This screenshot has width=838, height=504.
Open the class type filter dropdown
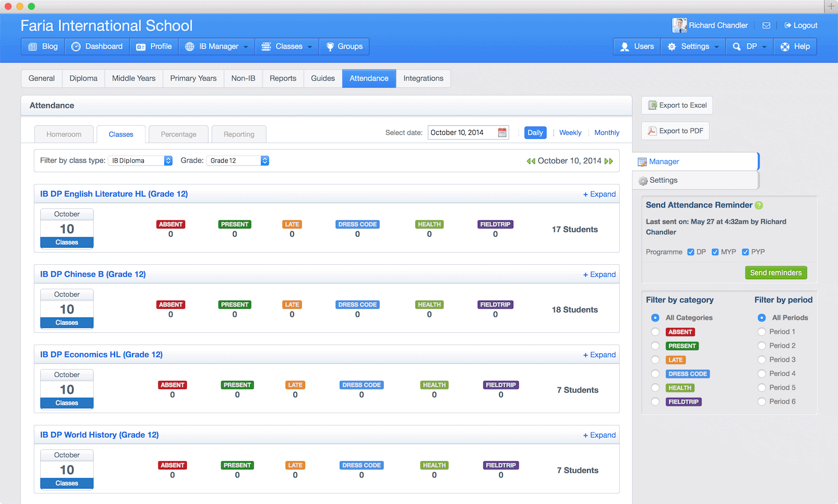[x=140, y=161]
